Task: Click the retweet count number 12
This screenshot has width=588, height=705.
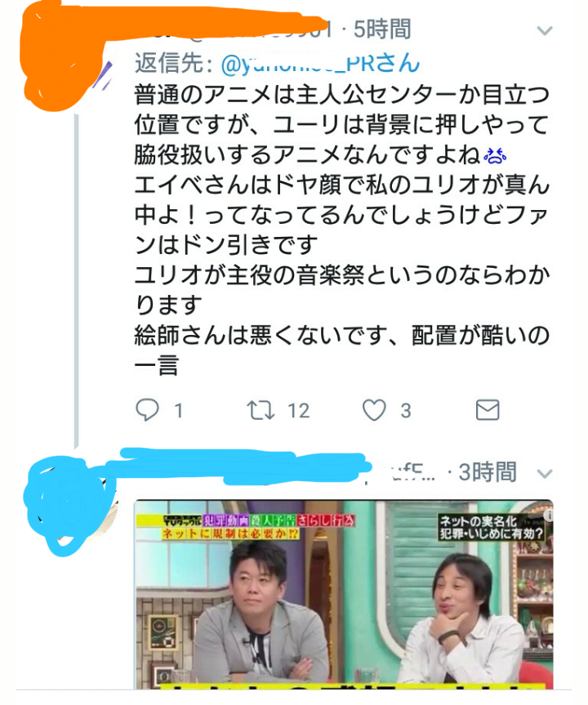Action: pyautogui.click(x=299, y=410)
